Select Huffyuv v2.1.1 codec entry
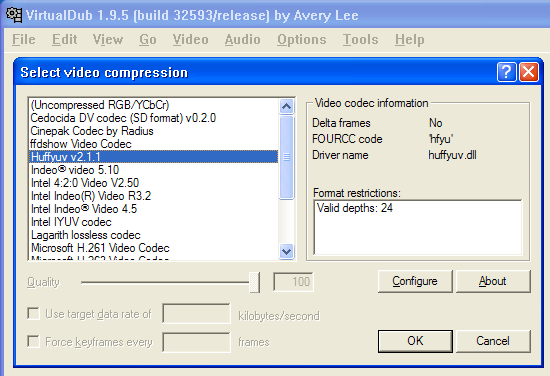The height and width of the screenshot is (376, 550). coord(154,157)
